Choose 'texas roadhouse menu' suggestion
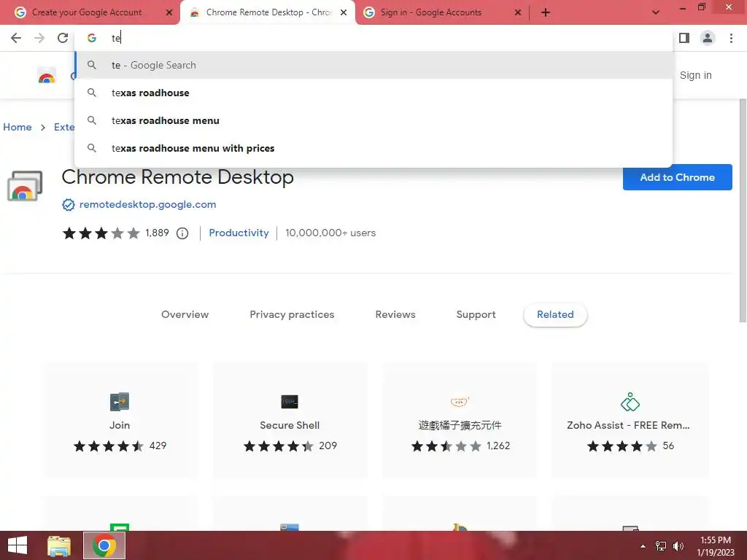 (373, 120)
